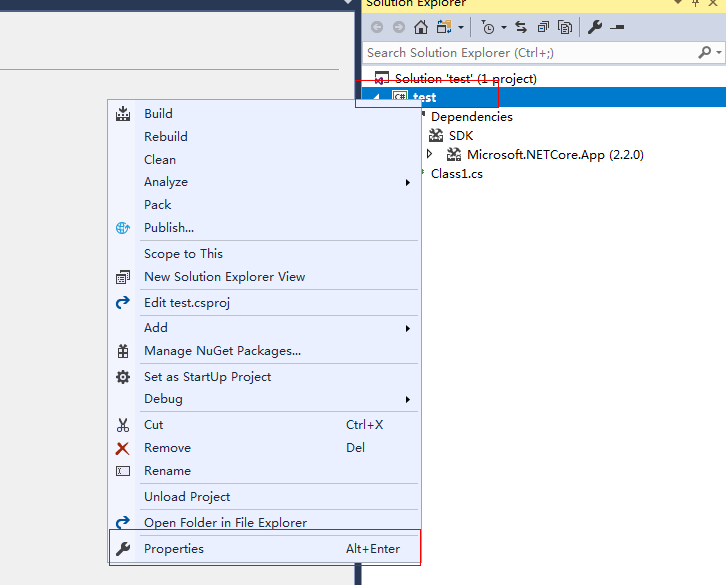Click the red Remove X icon
726x585 pixels.
123,448
